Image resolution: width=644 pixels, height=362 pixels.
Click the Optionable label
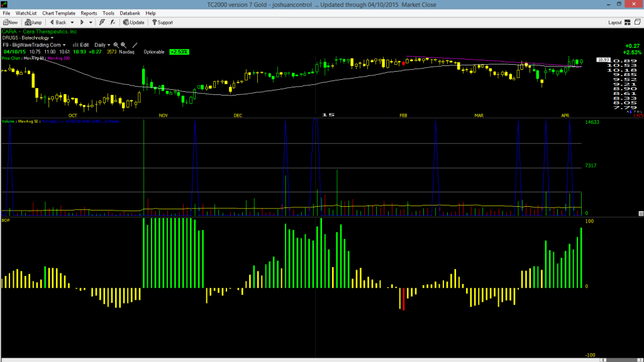[154, 52]
